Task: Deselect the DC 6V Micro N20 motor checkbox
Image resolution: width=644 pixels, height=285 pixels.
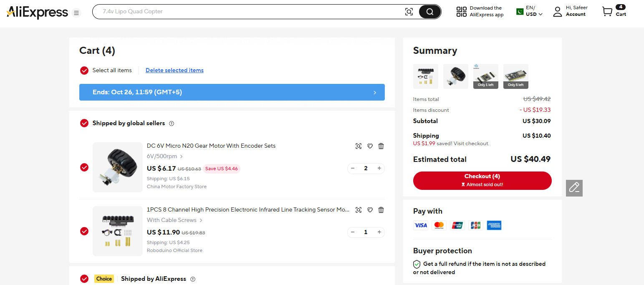Action: 84,167
